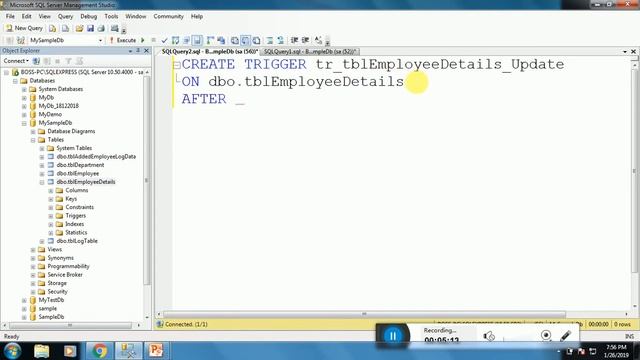The width and height of the screenshot is (640, 360).
Task: Click the Save icon in the toolbar
Action: tap(90, 28)
